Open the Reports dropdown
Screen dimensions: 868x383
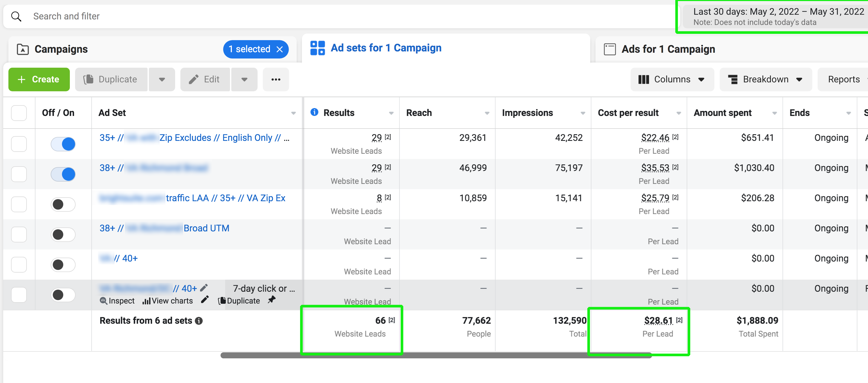tap(843, 79)
